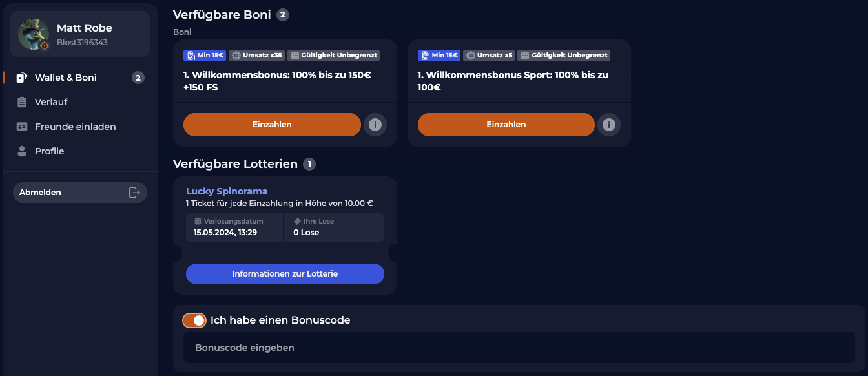Image resolution: width=868 pixels, height=376 pixels.
Task: Disable the Ich habe einen Bonuscode toggle
Action: pyautogui.click(x=194, y=320)
